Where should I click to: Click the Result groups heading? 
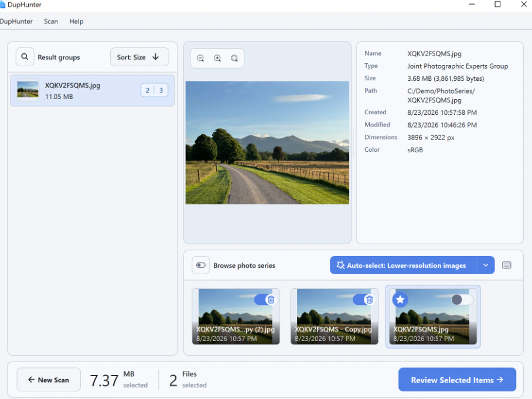point(59,57)
